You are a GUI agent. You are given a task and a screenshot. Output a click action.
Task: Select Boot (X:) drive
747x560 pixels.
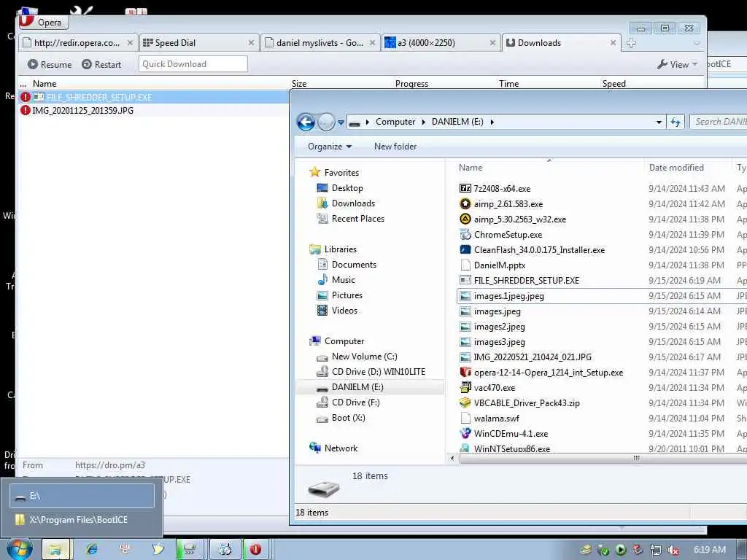pos(348,418)
